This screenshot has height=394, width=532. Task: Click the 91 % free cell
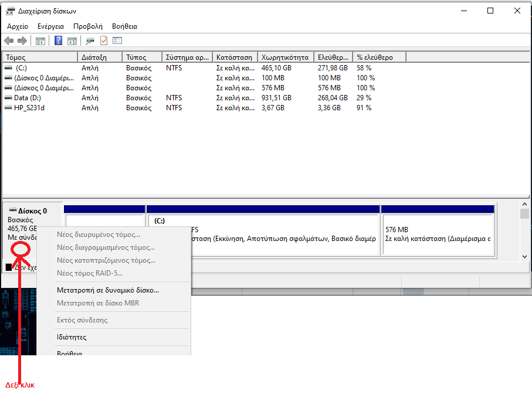pyautogui.click(x=364, y=108)
